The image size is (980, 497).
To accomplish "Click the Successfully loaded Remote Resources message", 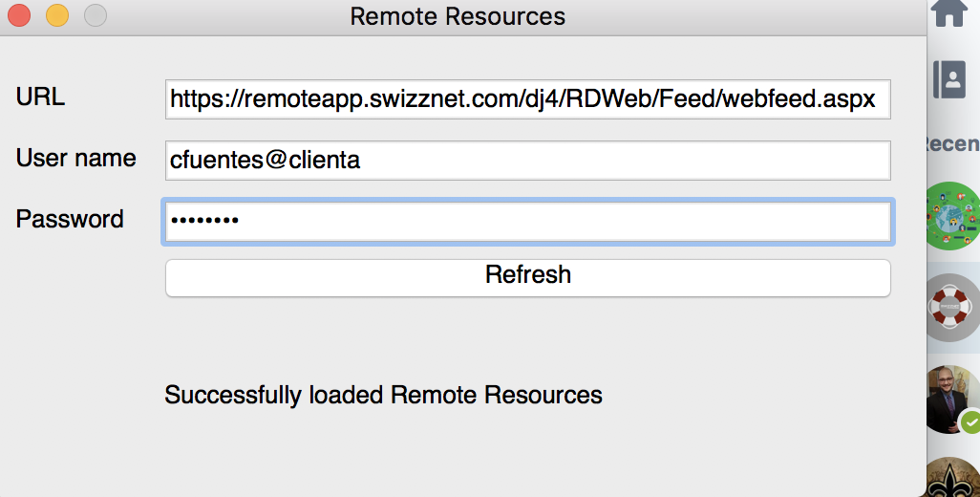I will tap(383, 395).
